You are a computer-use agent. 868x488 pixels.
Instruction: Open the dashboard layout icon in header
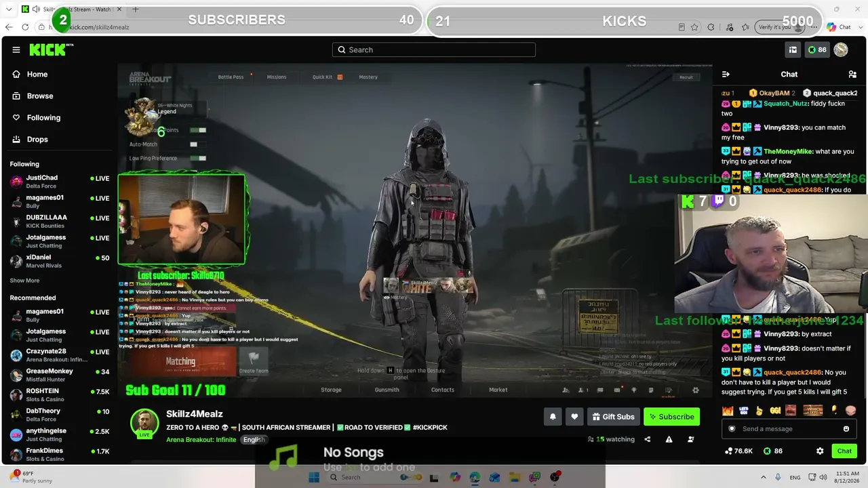(793, 49)
